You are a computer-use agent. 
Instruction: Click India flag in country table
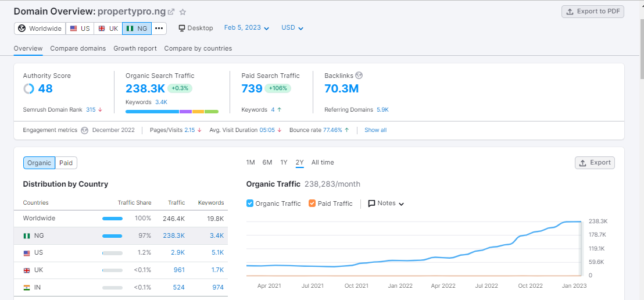coord(27,288)
